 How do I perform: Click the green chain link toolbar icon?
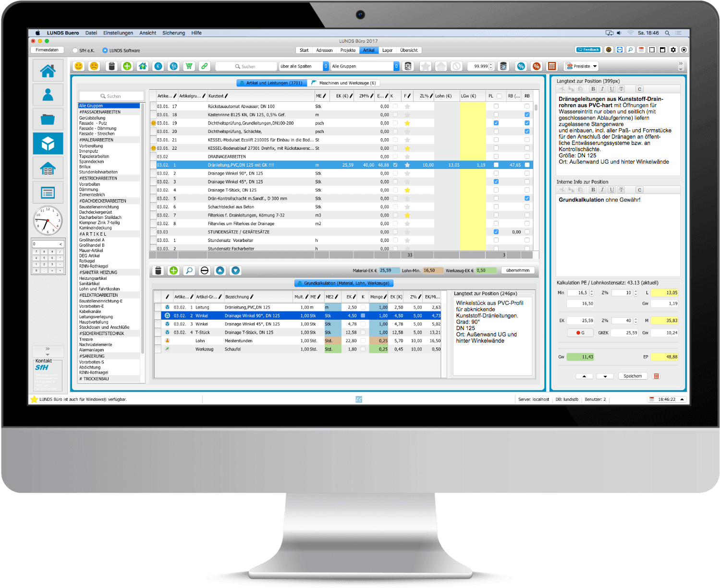point(205,66)
